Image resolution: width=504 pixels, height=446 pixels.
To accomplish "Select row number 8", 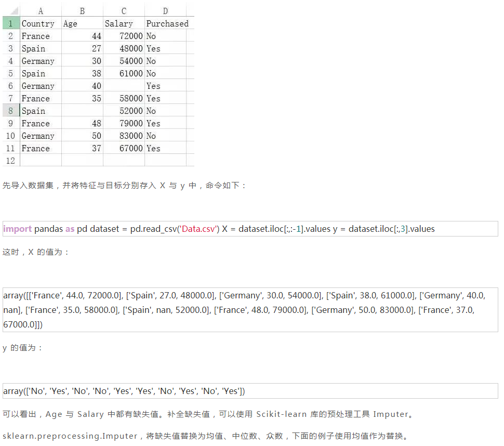I will pos(10,110).
